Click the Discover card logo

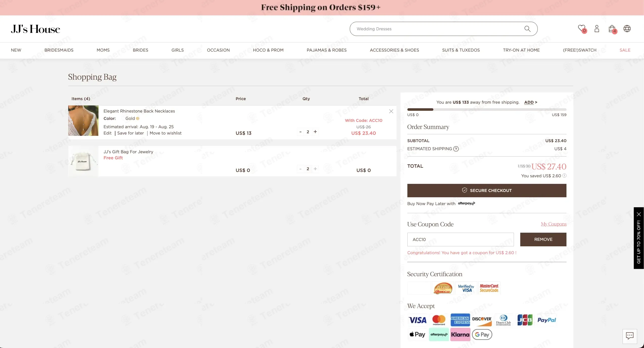(482, 320)
